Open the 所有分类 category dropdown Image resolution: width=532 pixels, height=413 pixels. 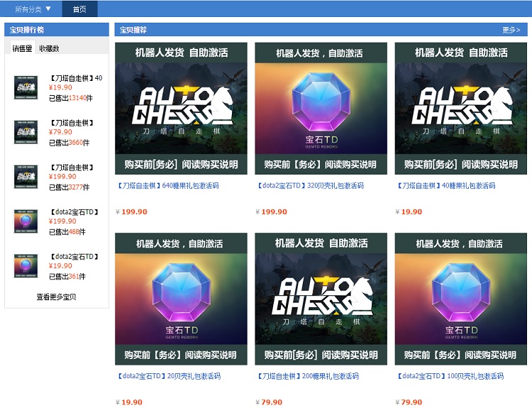(33, 9)
